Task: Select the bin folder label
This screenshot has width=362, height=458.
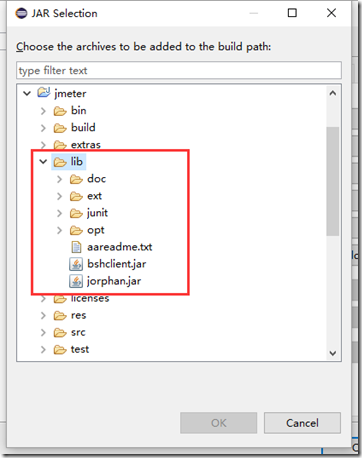Action: 79,110
